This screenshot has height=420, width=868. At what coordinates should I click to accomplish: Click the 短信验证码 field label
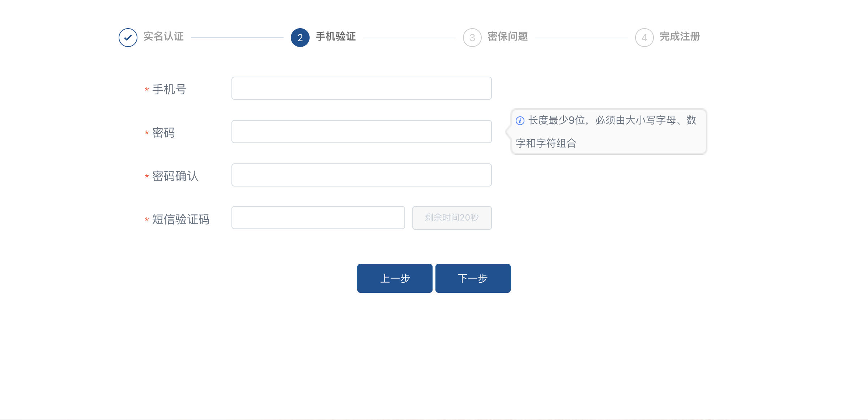(x=180, y=219)
